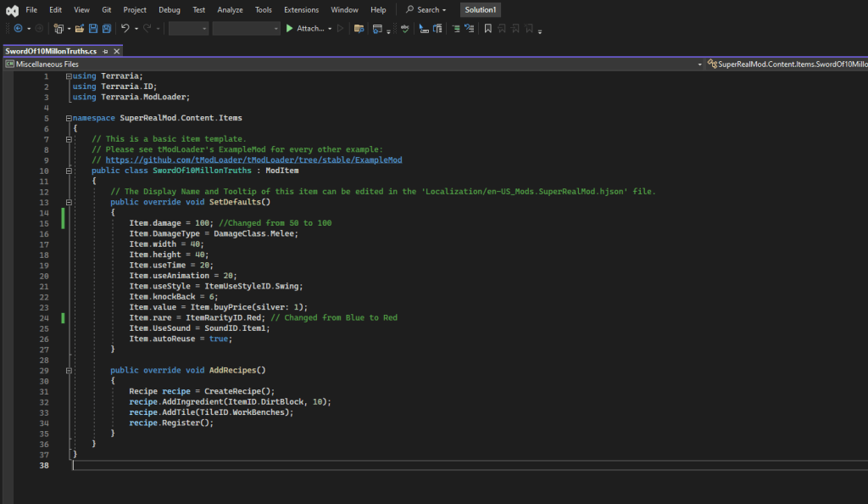Click the Open File folder icon
Screen dimensions: 868x504
[x=80, y=29]
